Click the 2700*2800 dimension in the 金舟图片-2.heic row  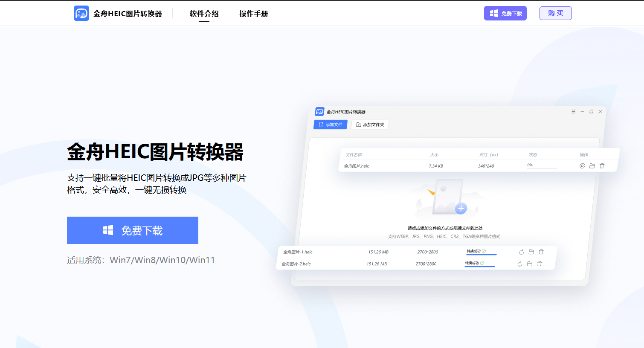point(426,264)
